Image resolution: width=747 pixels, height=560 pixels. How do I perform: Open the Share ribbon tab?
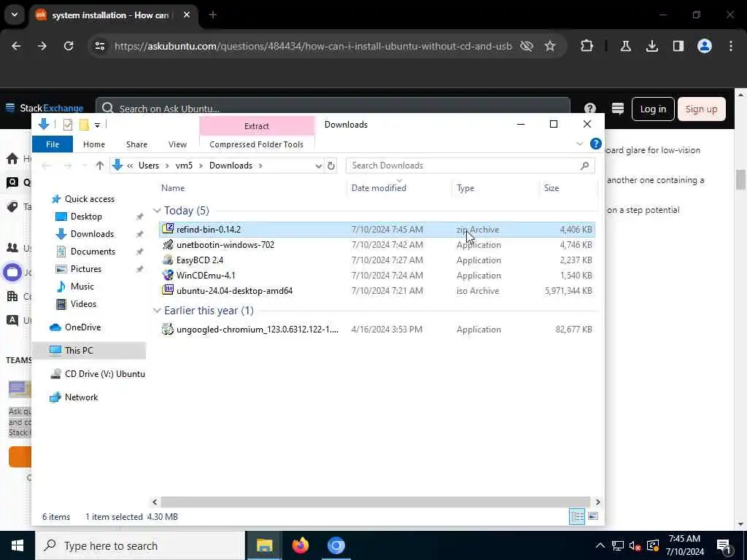pyautogui.click(x=136, y=144)
